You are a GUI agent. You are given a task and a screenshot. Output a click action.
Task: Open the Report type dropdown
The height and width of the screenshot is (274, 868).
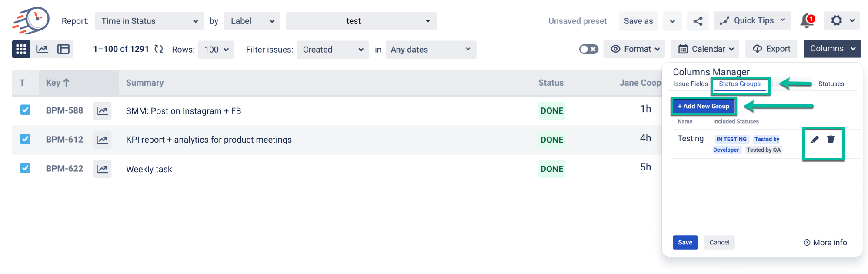pos(149,21)
